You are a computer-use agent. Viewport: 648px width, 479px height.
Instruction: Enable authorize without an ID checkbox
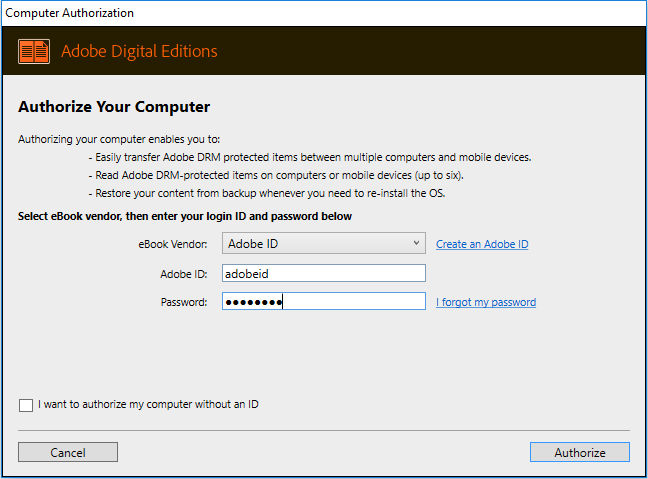(25, 405)
